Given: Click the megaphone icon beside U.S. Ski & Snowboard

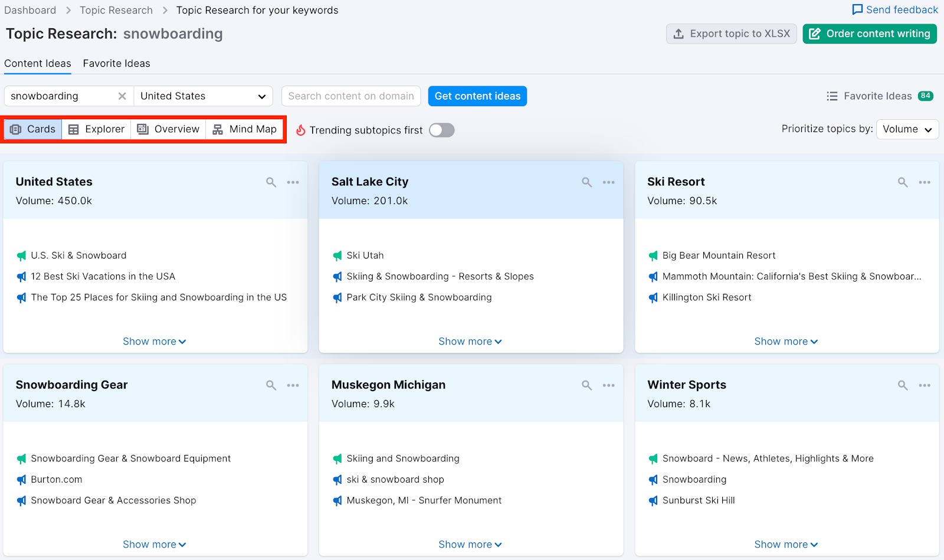Looking at the screenshot, I should coord(22,256).
